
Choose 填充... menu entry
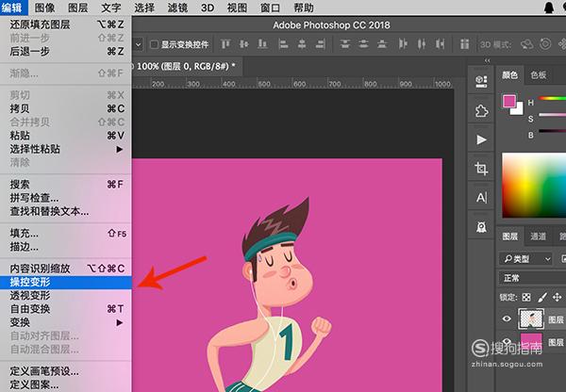(x=66, y=234)
